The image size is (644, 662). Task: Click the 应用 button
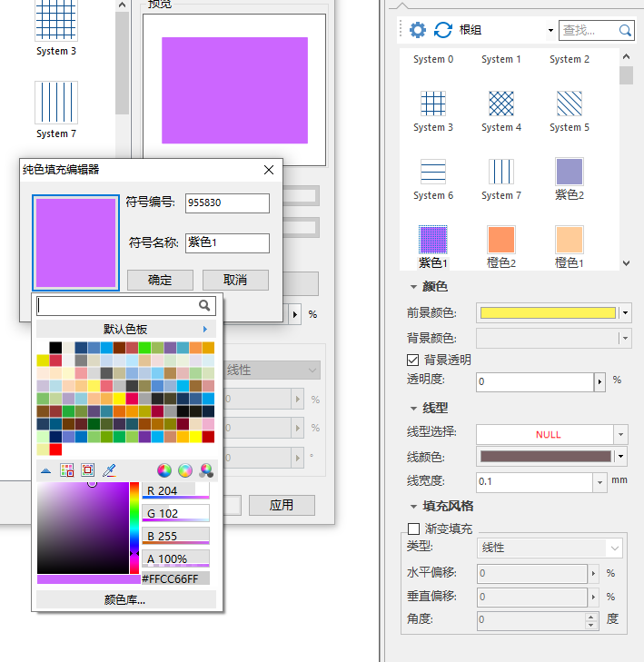click(282, 505)
